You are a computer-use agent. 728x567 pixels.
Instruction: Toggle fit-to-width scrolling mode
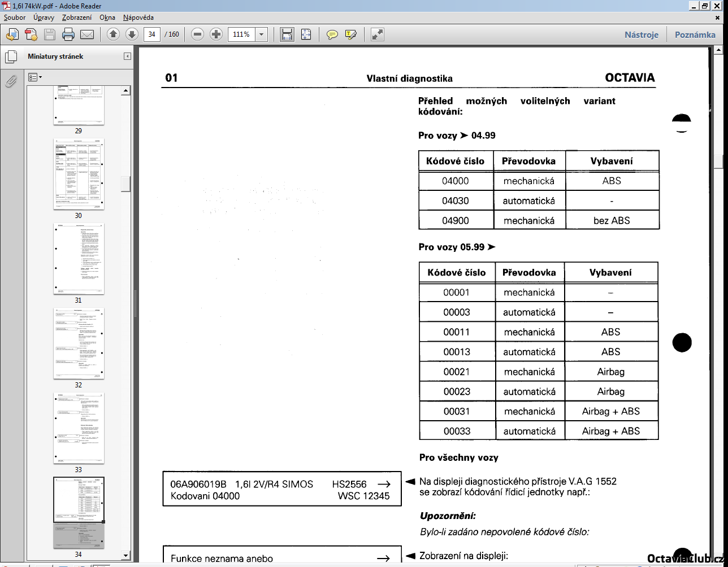[287, 34]
